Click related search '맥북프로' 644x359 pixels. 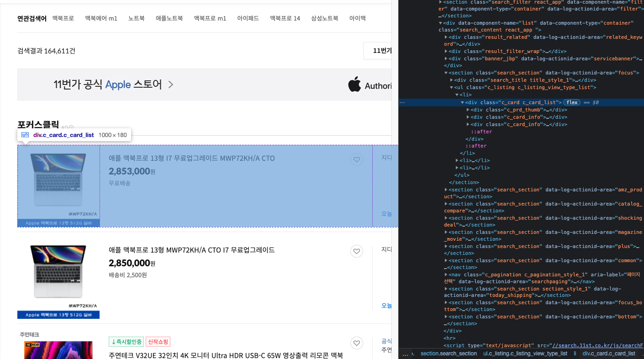click(x=63, y=18)
